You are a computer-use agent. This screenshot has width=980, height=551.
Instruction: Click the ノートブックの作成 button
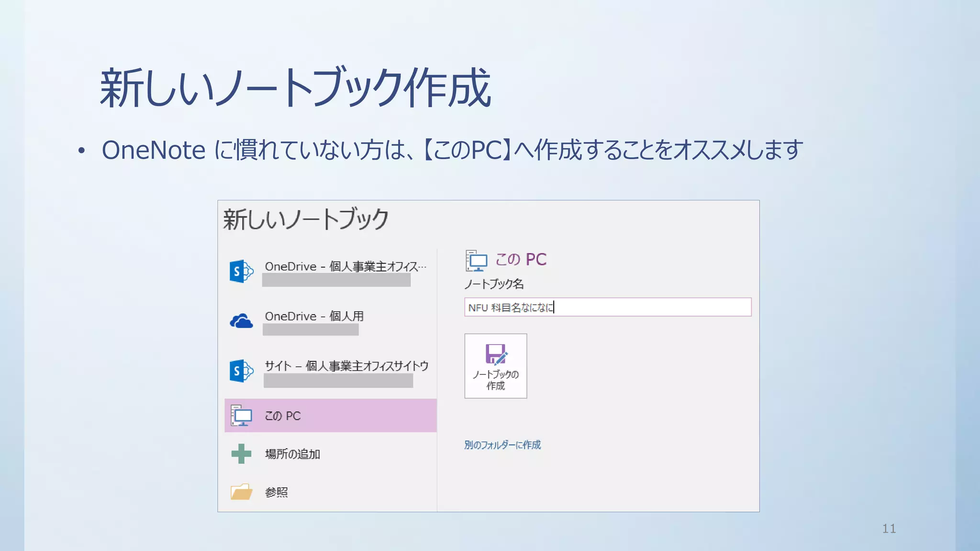496,366
